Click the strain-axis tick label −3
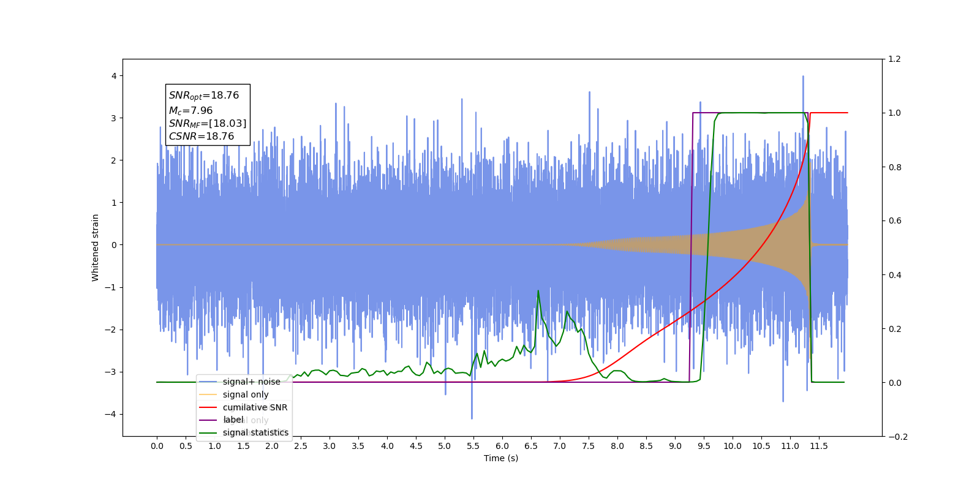The width and height of the screenshot is (980, 490). (111, 372)
